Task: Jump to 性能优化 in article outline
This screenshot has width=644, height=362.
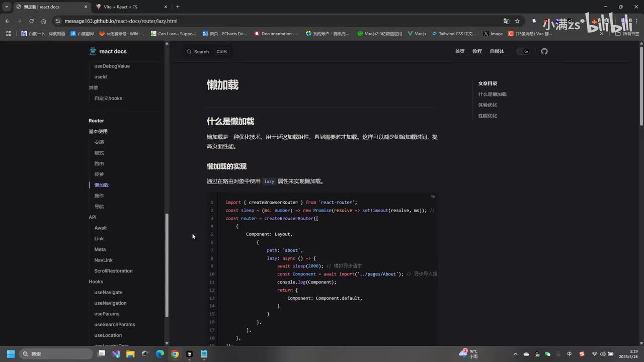Action: point(488,116)
